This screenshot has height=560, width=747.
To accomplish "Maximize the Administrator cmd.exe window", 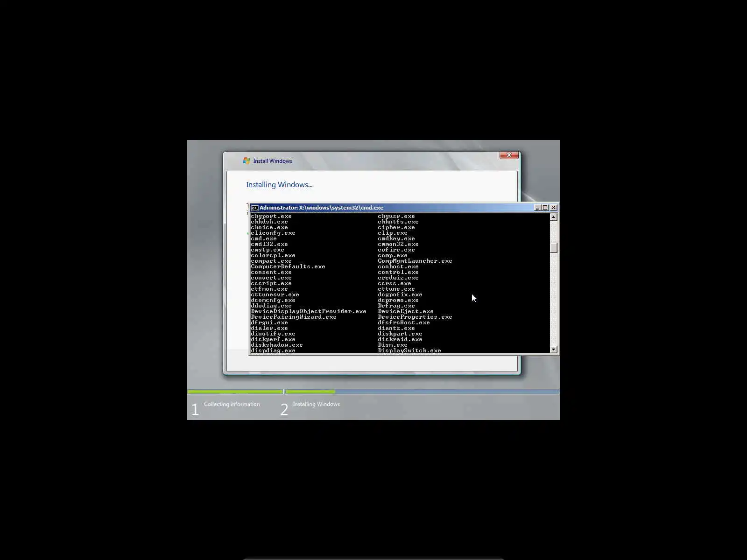I will point(545,208).
